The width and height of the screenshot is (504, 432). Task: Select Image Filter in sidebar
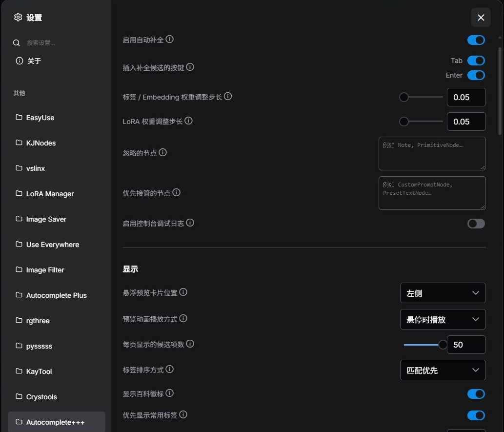[x=57, y=270]
